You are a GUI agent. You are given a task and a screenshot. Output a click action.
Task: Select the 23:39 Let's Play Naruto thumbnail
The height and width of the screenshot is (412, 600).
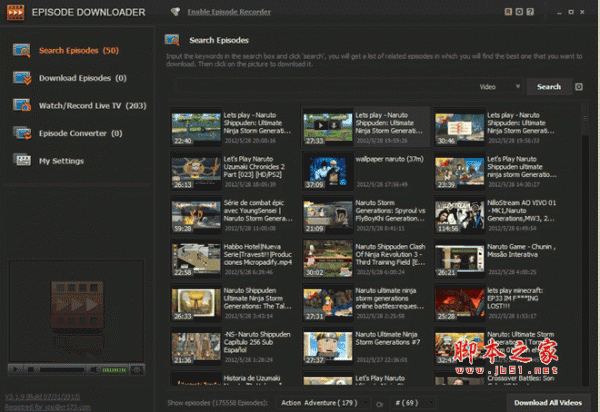(459, 172)
